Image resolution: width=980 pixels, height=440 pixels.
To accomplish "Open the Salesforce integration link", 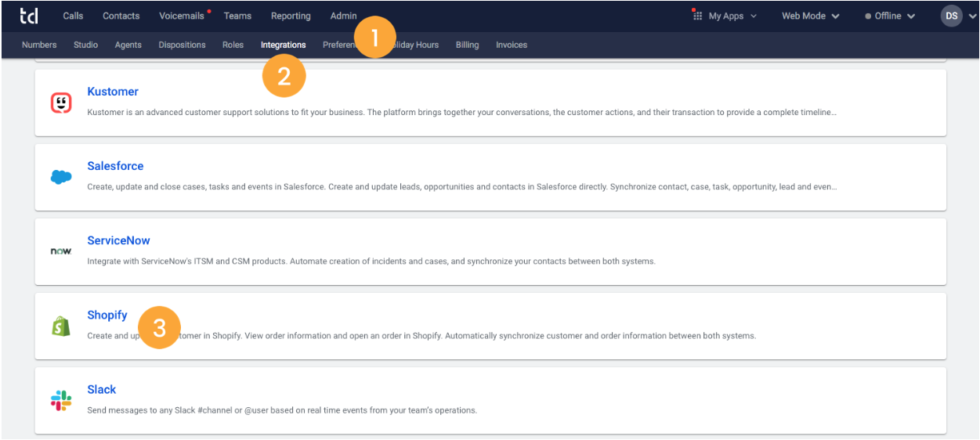I will click(115, 166).
